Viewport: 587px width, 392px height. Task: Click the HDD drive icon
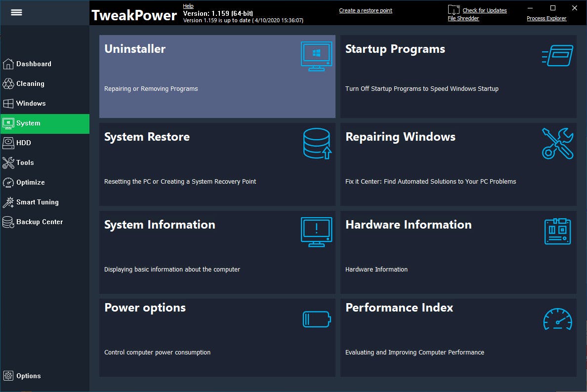8,143
